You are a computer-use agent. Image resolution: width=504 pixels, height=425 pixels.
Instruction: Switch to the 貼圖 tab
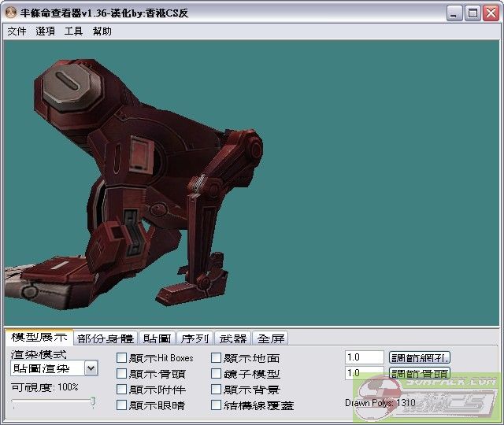[157, 338]
